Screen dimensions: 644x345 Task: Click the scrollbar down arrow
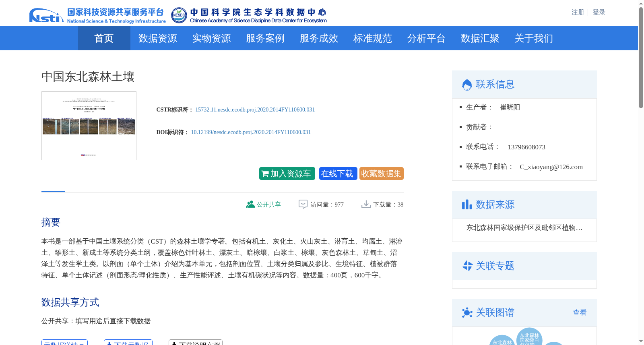point(641,342)
